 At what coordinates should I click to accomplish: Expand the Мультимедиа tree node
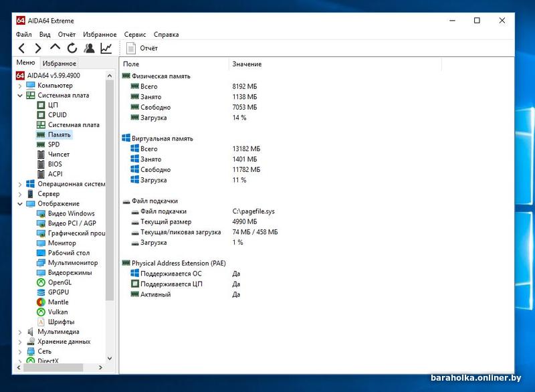coord(20,332)
